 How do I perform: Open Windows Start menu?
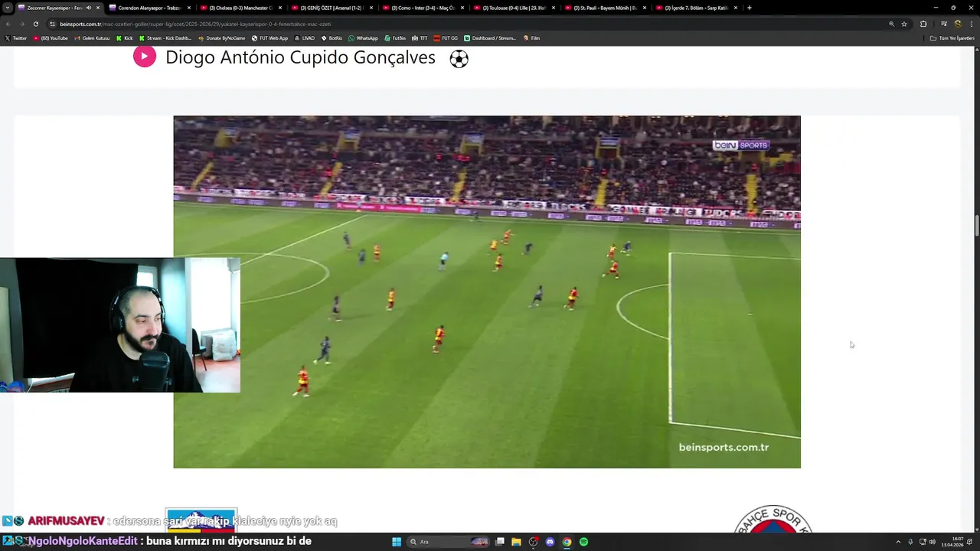click(397, 542)
